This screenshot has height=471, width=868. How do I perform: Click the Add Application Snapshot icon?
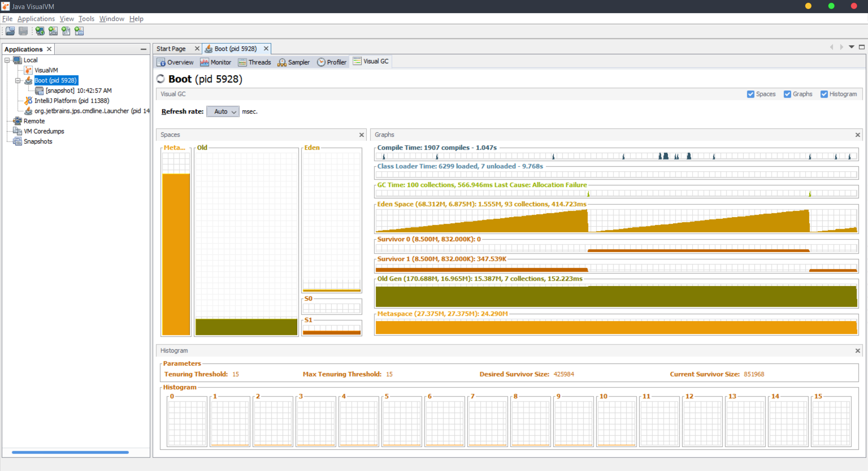pyautogui.click(x=79, y=31)
